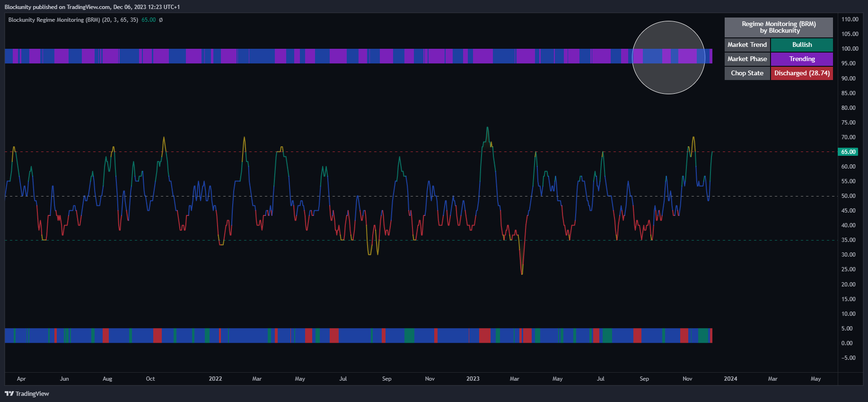Image resolution: width=868 pixels, height=402 pixels.
Task: Click the 2024 label on the time axis
Action: [730, 379]
